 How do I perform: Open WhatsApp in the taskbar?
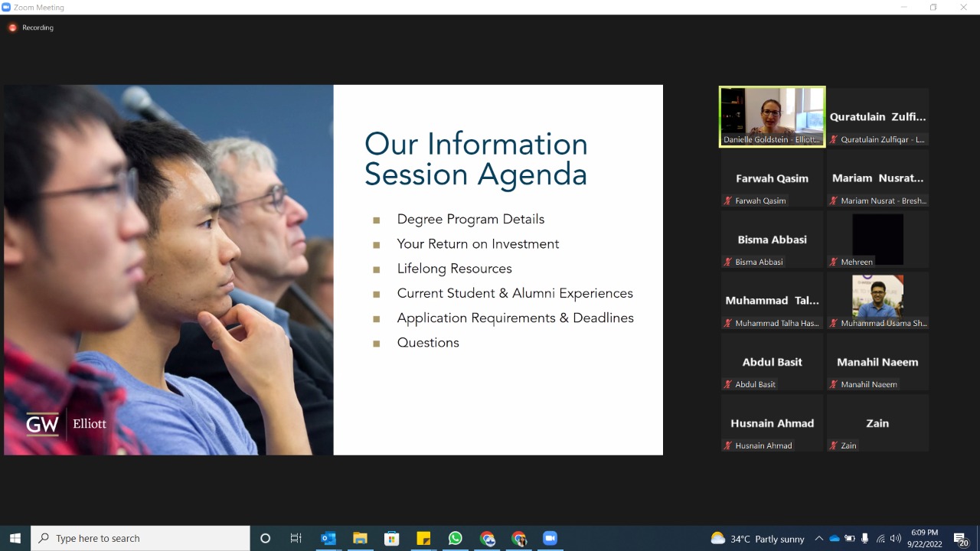pyautogui.click(x=456, y=538)
